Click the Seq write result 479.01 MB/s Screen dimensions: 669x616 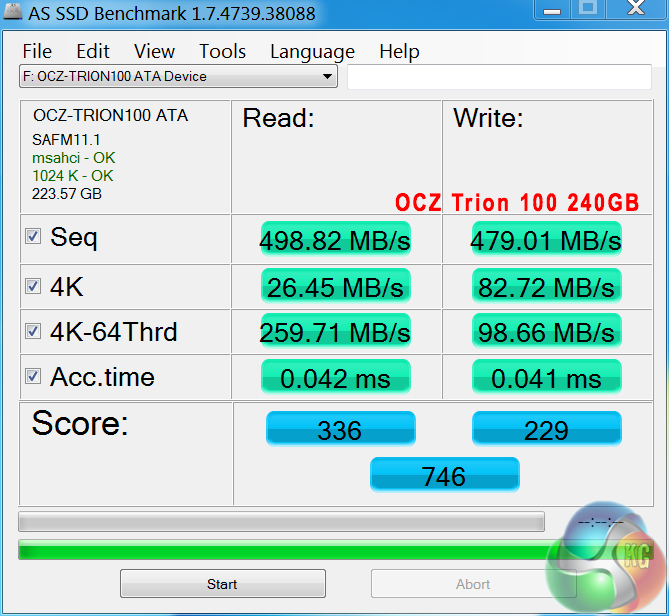pos(547,239)
